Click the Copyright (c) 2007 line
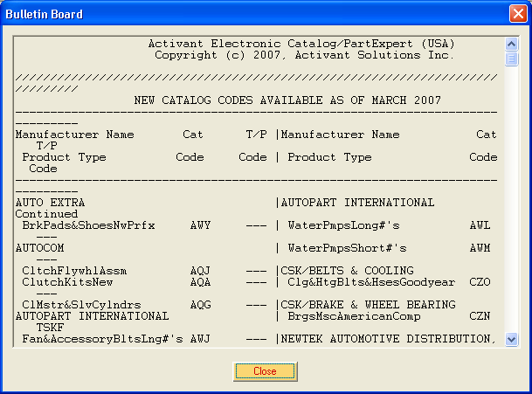The width and height of the screenshot is (532, 394). pyautogui.click(x=304, y=55)
